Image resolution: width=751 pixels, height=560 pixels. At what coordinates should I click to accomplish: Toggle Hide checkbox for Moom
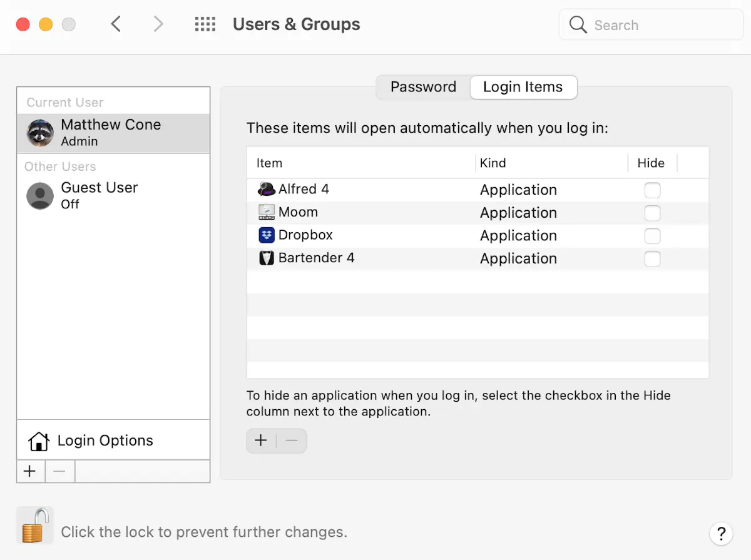652,213
